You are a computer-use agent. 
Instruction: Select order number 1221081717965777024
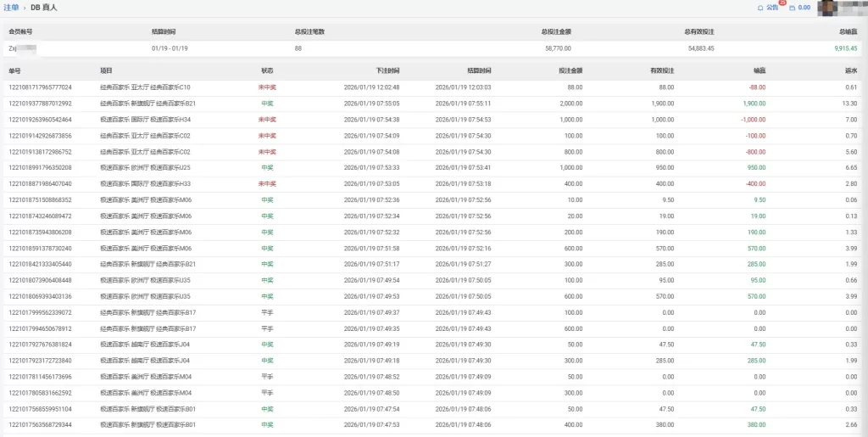(x=40, y=87)
